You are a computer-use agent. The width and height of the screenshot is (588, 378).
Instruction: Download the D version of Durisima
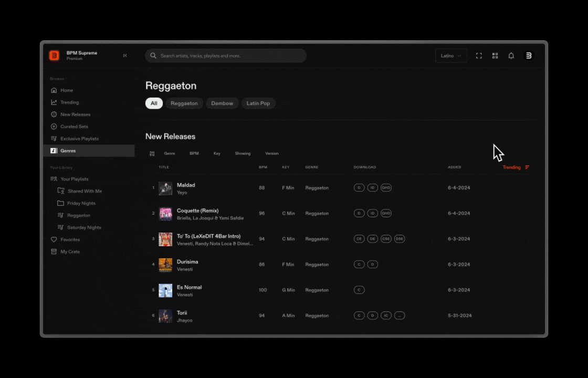372,265
